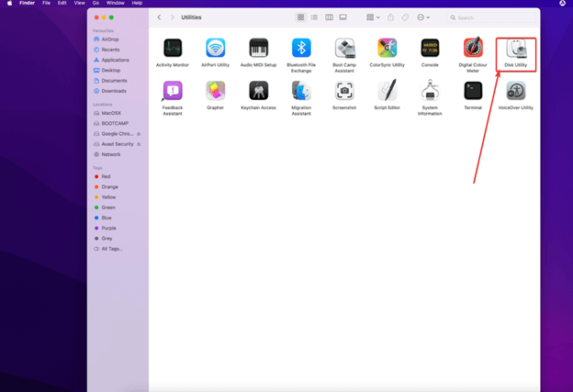This screenshot has width=573, height=392.
Task: Open the Window menu
Action: 116,3
